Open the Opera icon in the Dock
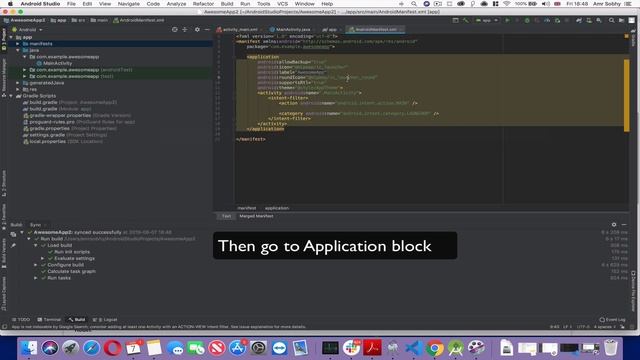Viewport: 640px width, 360px height. coord(112,348)
